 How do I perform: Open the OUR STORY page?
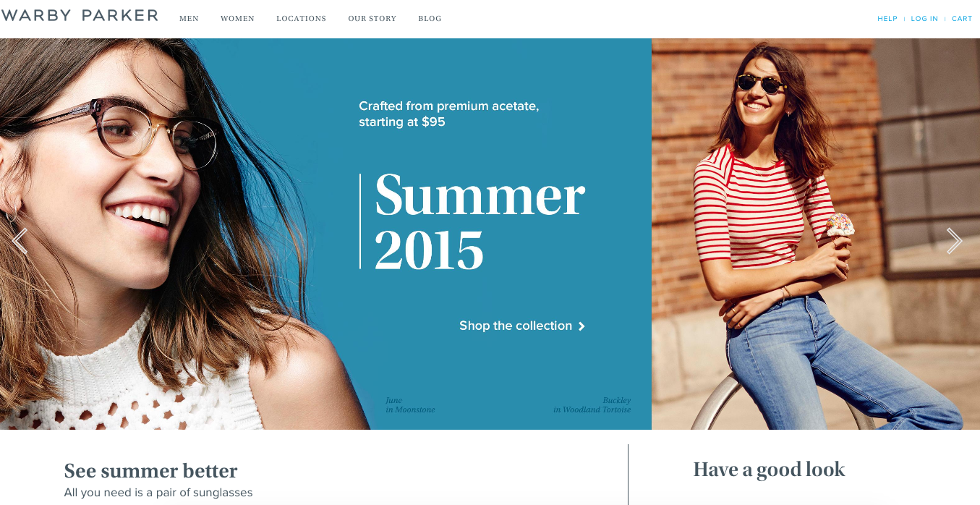tap(372, 19)
